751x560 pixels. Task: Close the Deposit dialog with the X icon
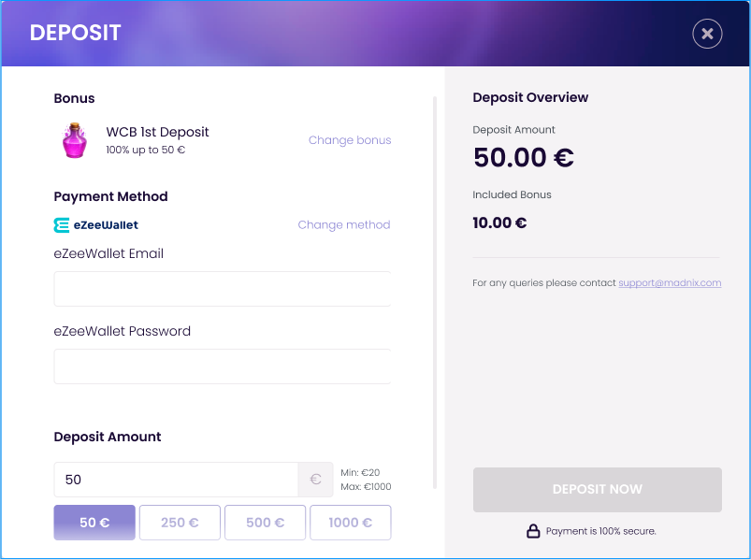(707, 35)
